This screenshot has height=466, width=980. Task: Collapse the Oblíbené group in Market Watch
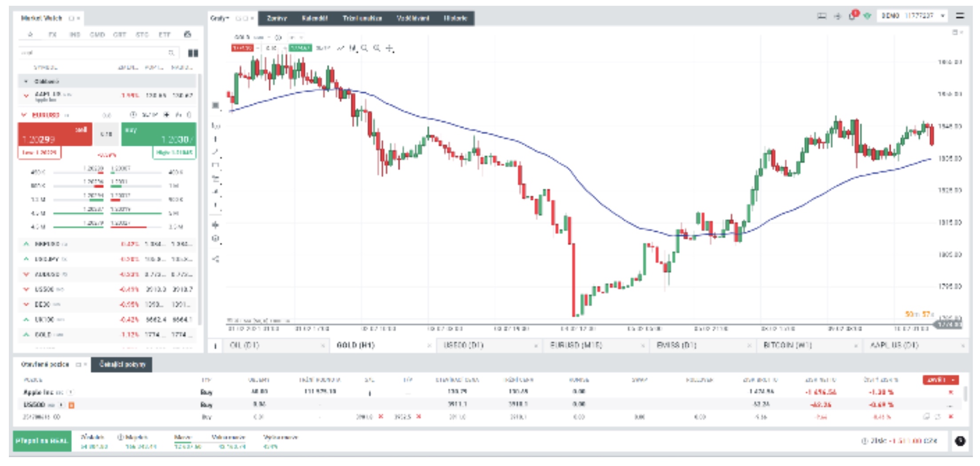[26, 81]
